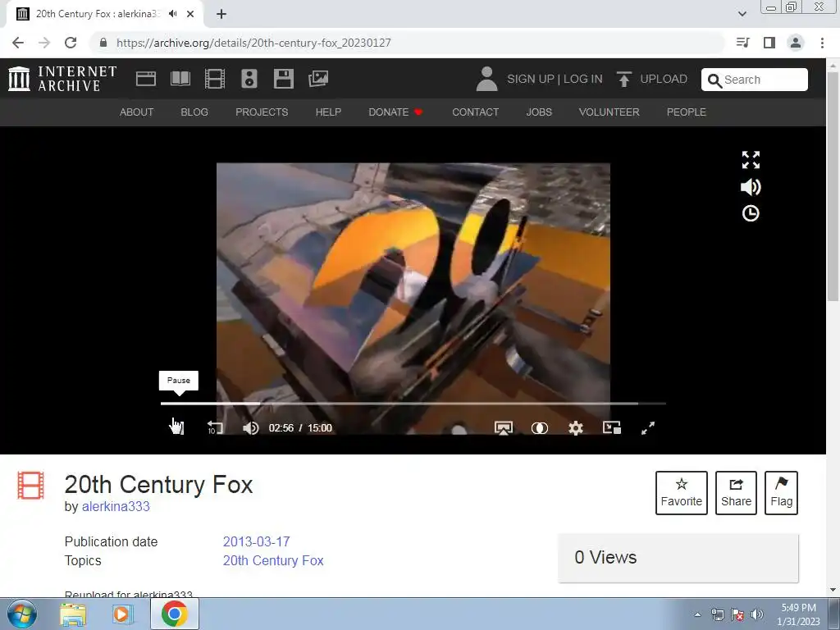Click the Share button
Screen dimensions: 840x630
tap(736, 493)
